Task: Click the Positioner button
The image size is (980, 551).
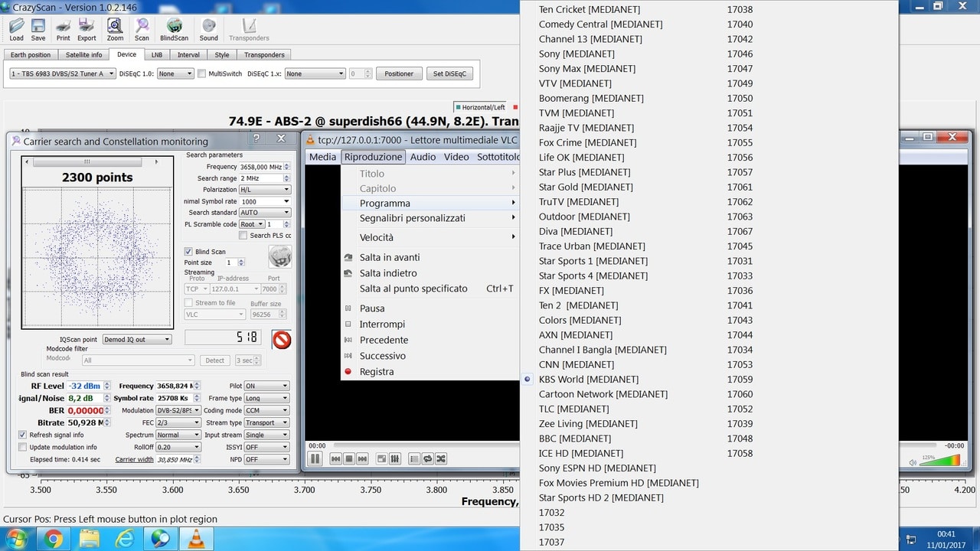Action: (x=399, y=73)
